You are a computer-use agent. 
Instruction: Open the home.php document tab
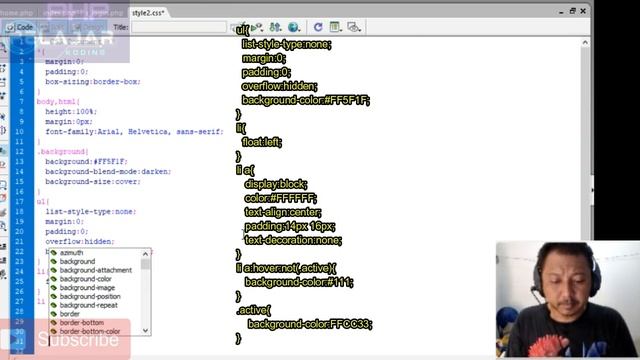coord(16,13)
